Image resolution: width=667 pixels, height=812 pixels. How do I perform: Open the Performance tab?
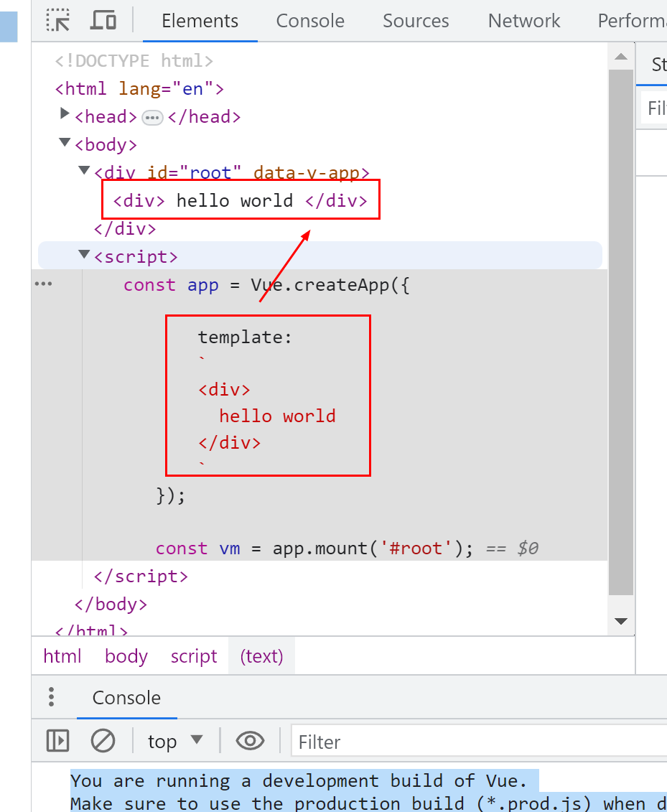[x=633, y=21]
